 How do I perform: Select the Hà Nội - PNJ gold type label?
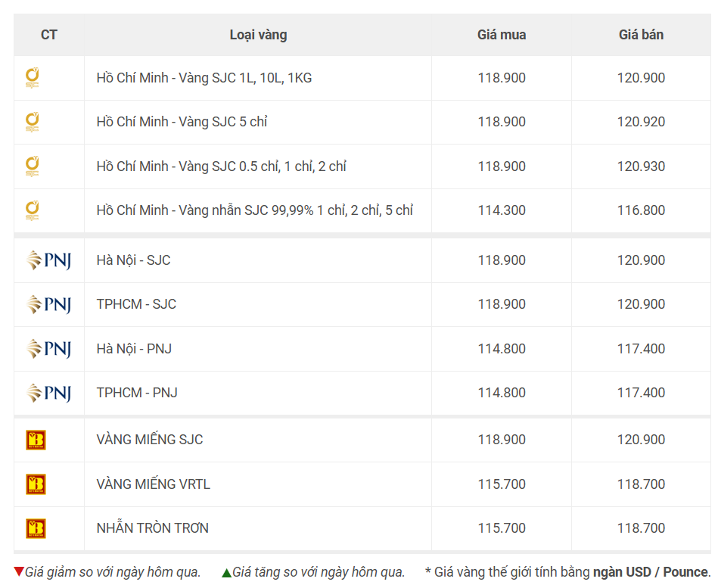[134, 349]
